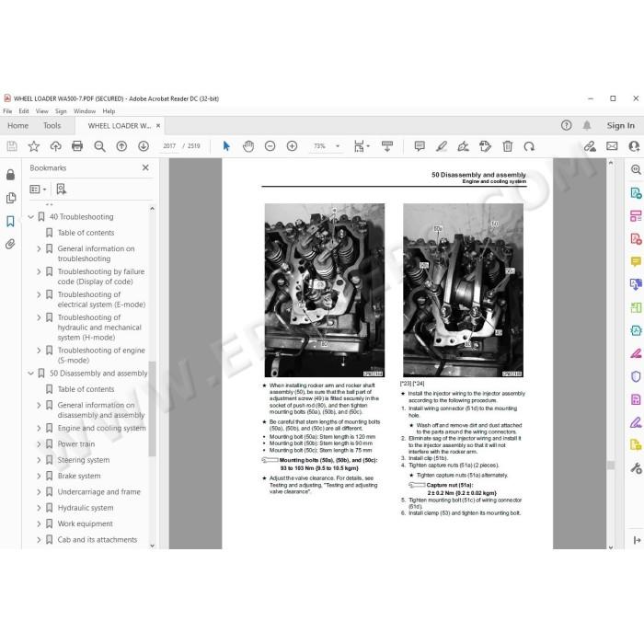Open the File menu
The width and height of the screenshot is (644, 644).
click(7, 111)
